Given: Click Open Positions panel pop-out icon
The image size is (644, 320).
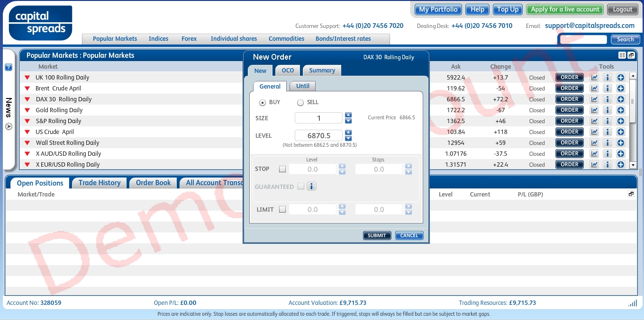Looking at the screenshot, I should (631, 194).
